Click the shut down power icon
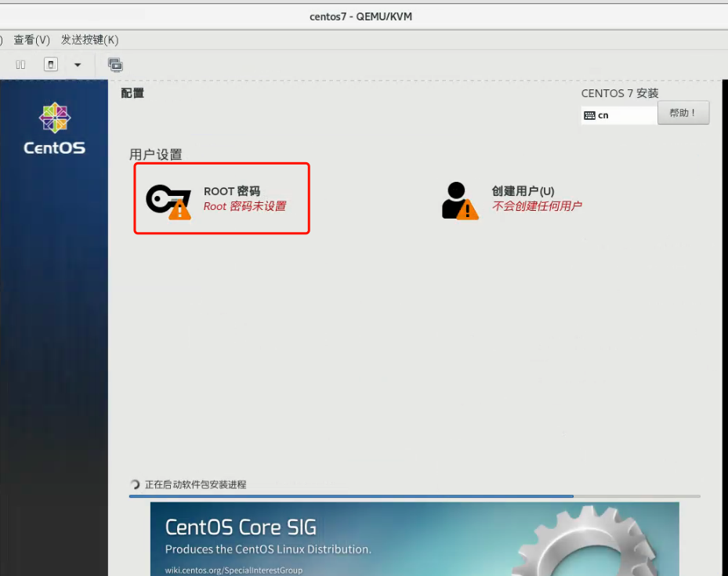 coord(51,64)
